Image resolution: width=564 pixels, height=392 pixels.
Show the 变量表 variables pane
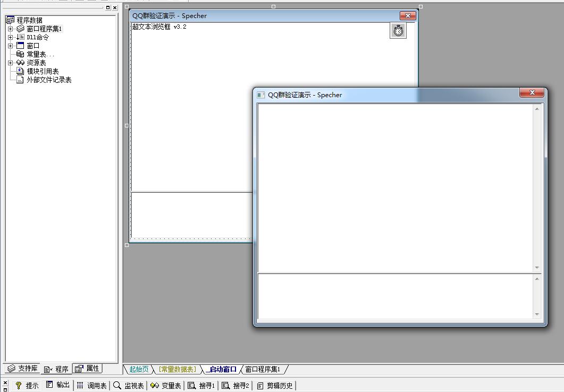pos(166,386)
